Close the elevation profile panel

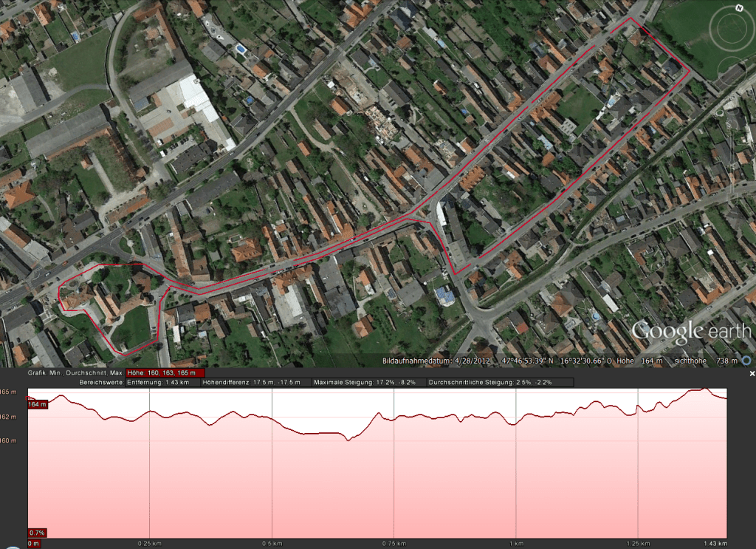coord(751,374)
